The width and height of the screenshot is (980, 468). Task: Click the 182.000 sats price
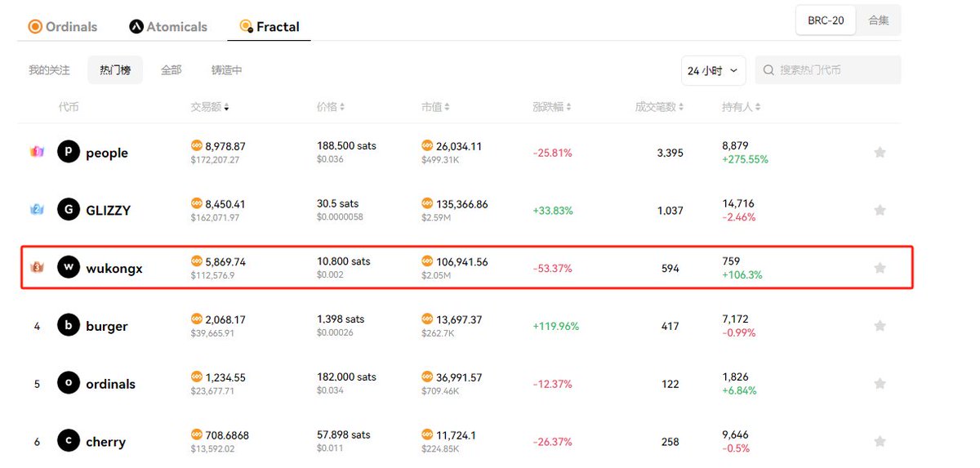[346, 377]
